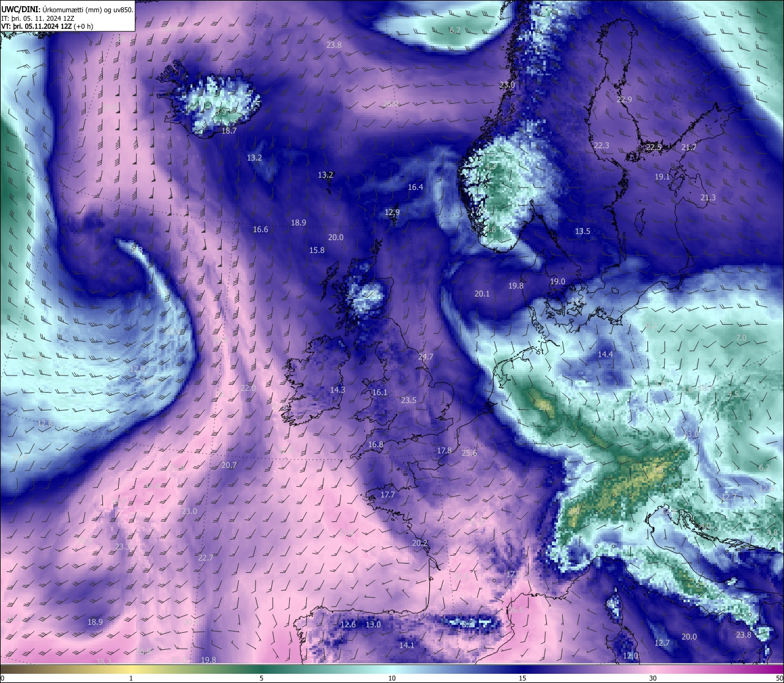Click the 14.4 value over Germany
This screenshot has height=683, width=784.
605,354
